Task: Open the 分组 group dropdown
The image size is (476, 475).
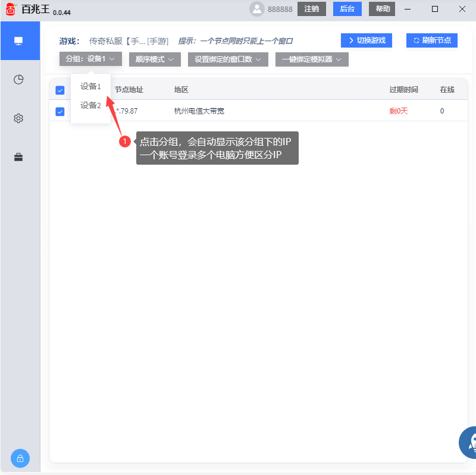Action: (89, 59)
